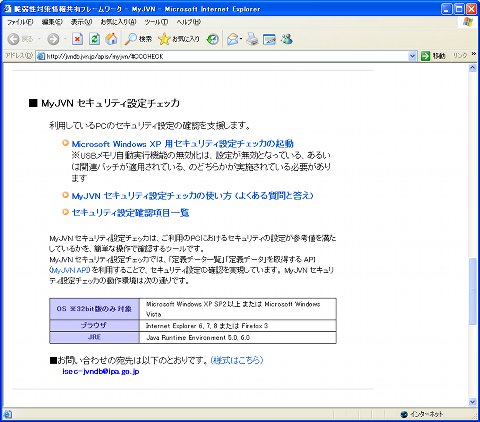
Task: Open the 編集(E) menu
Action: pos(52,22)
